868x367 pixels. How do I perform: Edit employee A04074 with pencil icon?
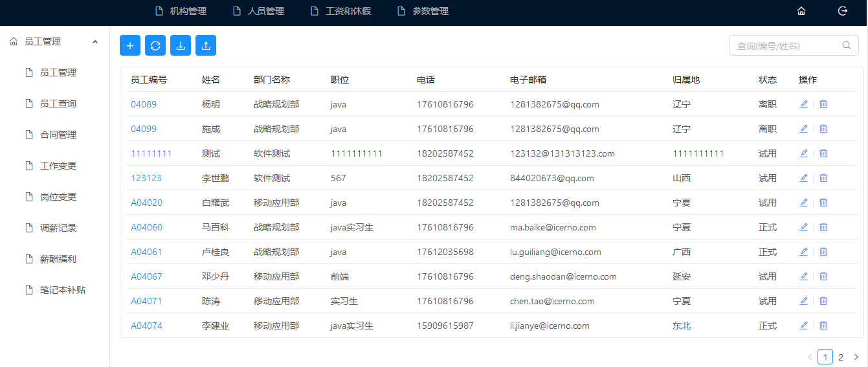coord(804,325)
